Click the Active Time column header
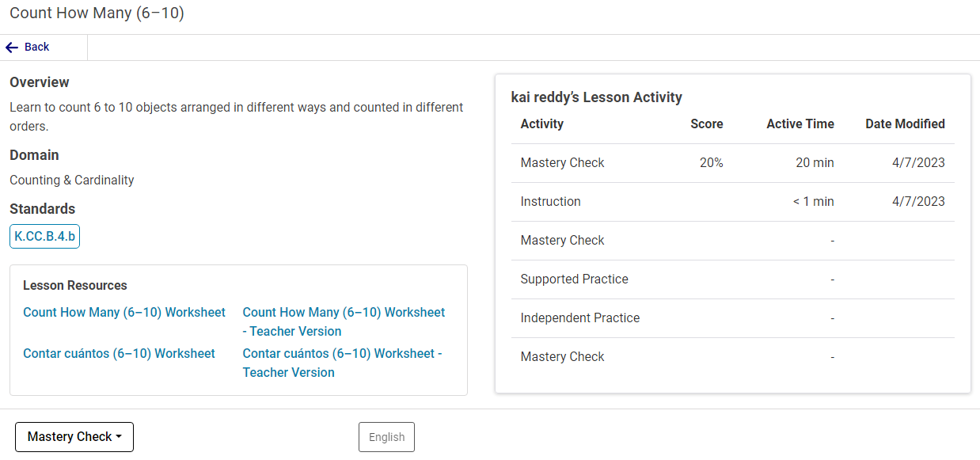 click(x=800, y=124)
